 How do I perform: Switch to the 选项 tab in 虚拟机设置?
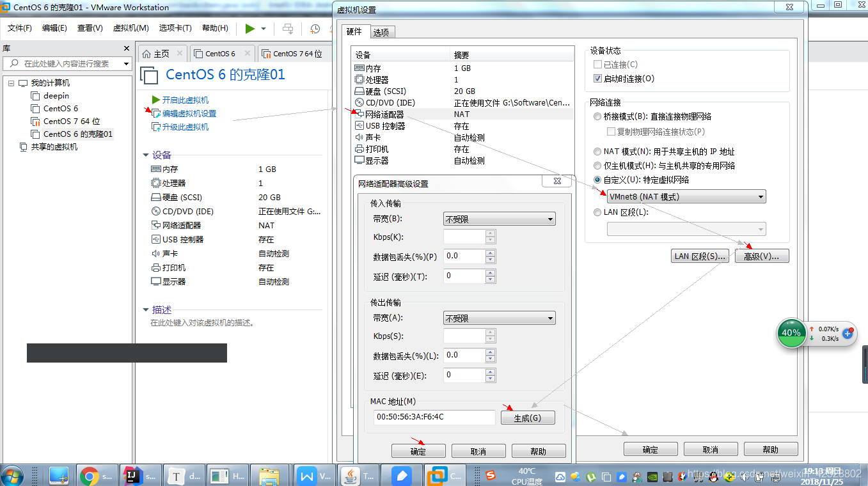[381, 32]
